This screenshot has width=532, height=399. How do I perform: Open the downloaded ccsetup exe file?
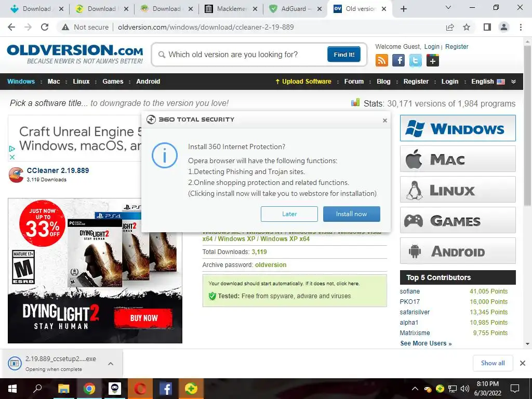pyautogui.click(x=60, y=363)
